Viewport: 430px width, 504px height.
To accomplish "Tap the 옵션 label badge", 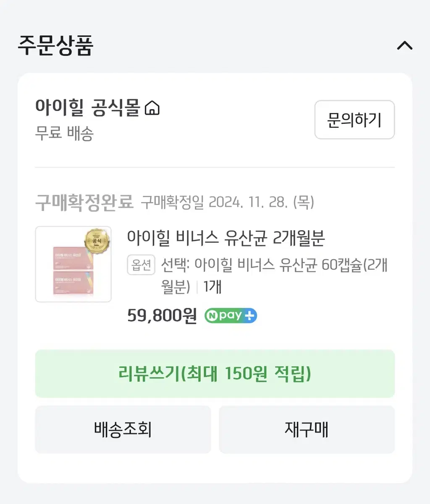I will tap(141, 265).
